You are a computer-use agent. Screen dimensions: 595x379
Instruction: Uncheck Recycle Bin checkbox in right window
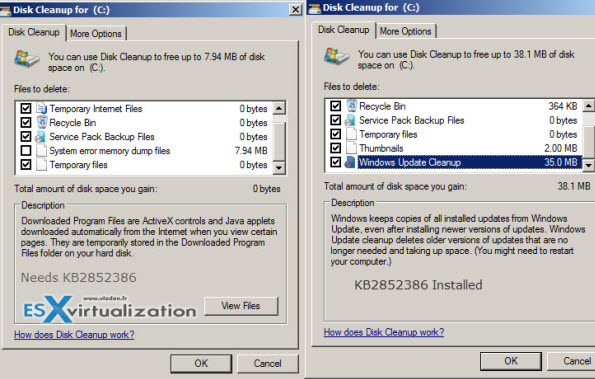[x=335, y=106]
